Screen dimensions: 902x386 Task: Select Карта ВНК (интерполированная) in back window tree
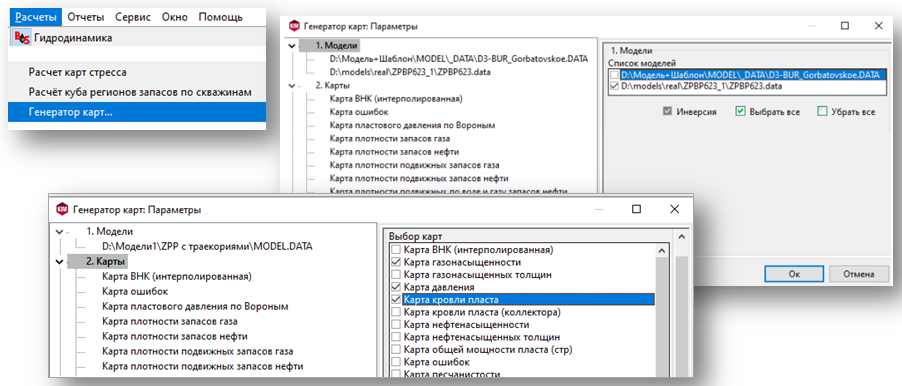(396, 99)
